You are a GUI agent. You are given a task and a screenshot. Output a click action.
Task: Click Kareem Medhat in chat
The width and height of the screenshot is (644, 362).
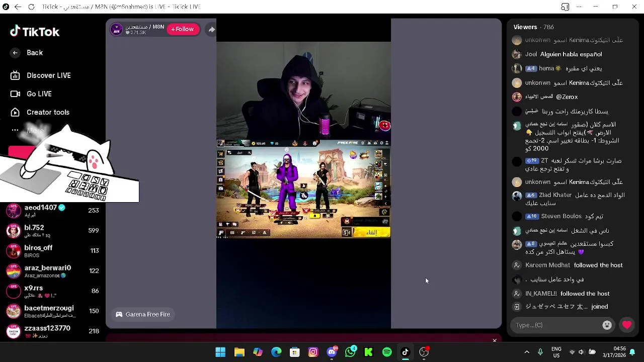[x=547, y=265]
